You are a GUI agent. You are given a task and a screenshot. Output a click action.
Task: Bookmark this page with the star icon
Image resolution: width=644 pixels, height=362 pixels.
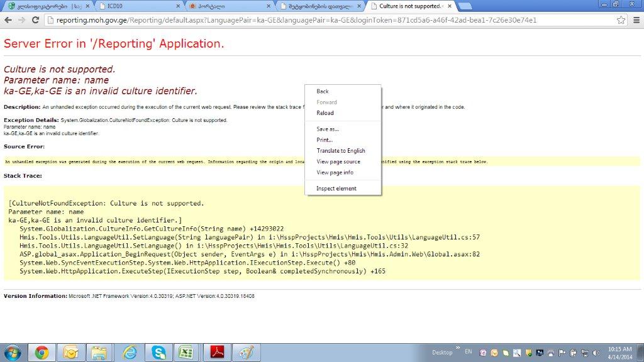point(621,20)
